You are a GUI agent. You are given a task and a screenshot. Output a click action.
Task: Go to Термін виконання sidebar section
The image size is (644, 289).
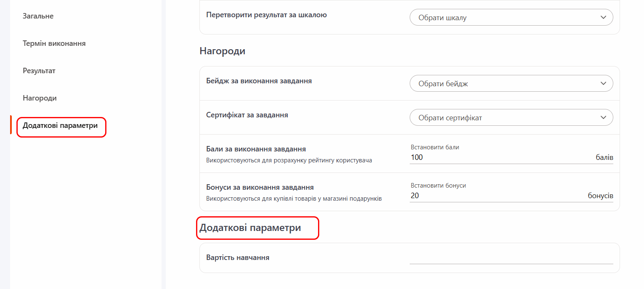(x=54, y=44)
